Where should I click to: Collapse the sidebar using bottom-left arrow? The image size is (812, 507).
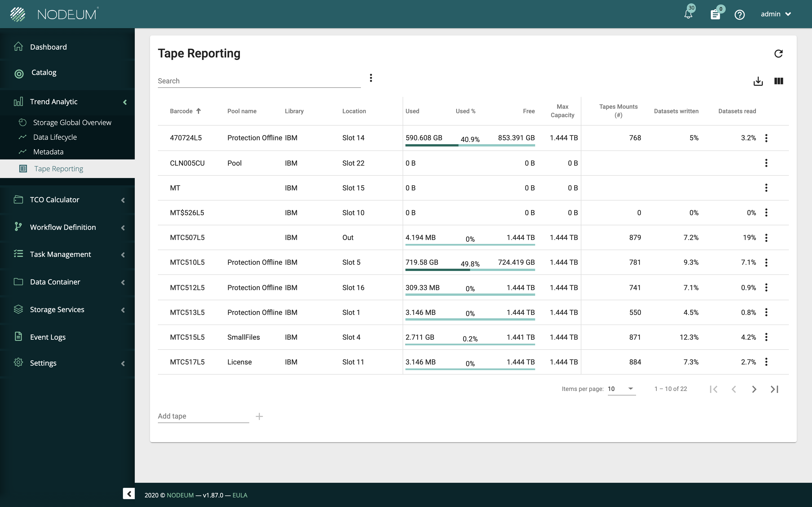pyautogui.click(x=129, y=493)
